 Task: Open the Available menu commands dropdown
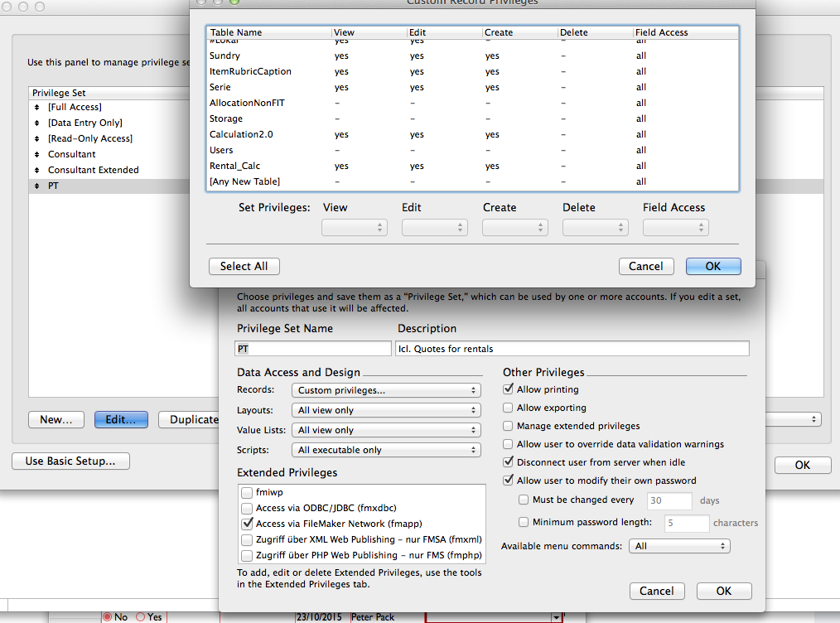pyautogui.click(x=679, y=546)
